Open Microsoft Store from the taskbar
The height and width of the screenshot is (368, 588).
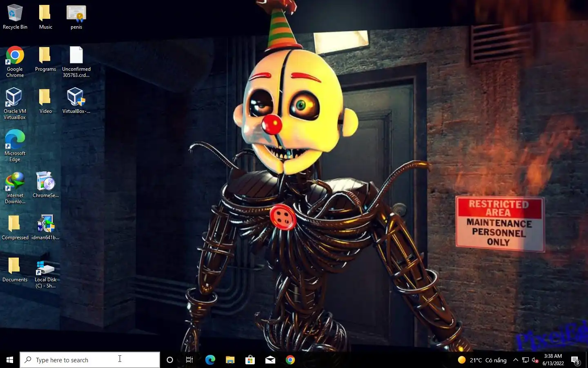250,360
